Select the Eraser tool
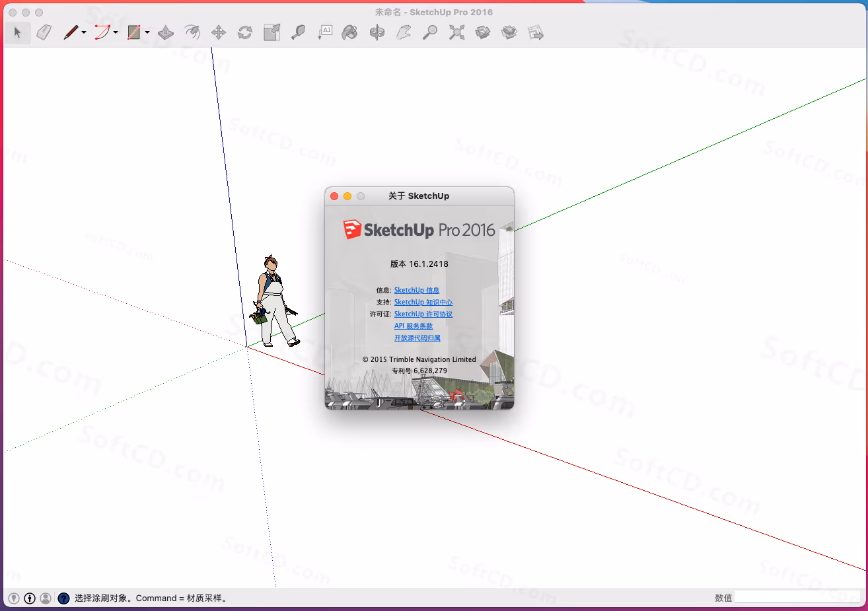 click(44, 32)
